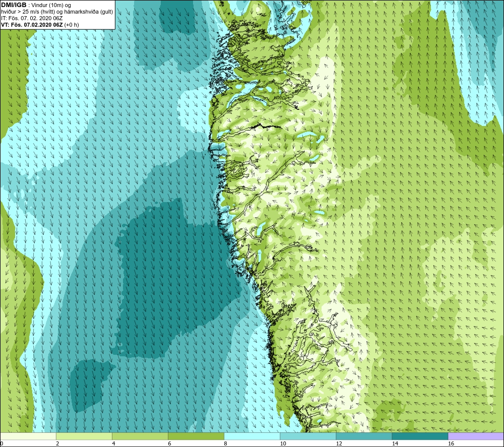Click the 6–8 m/s dark green swatch

click(196, 436)
